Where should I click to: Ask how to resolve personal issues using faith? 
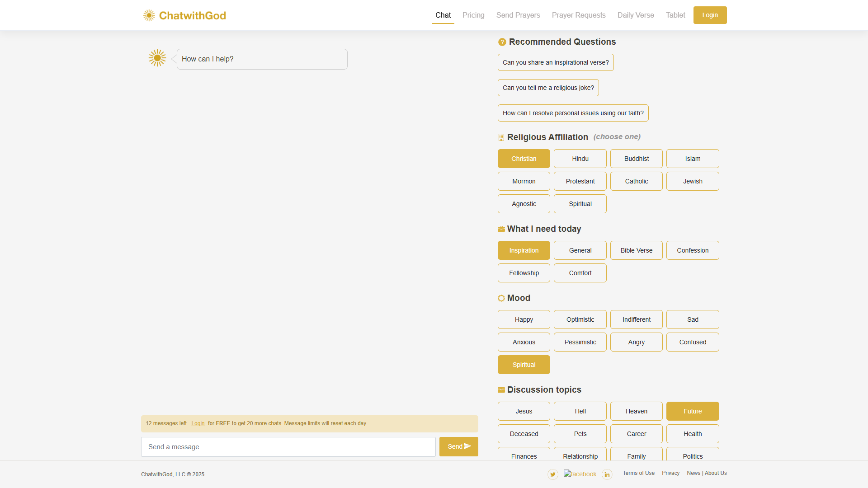click(573, 113)
